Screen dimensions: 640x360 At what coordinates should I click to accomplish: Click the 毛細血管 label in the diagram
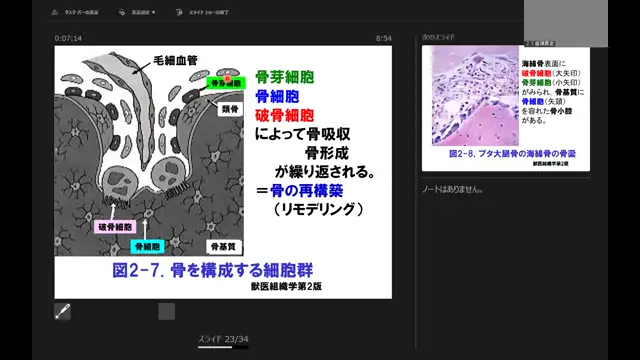click(175, 60)
